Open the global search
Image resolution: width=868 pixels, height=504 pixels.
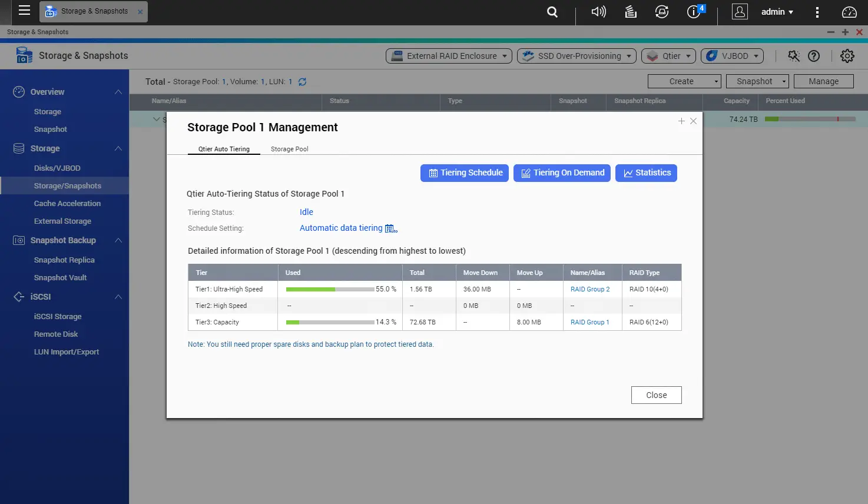click(552, 12)
